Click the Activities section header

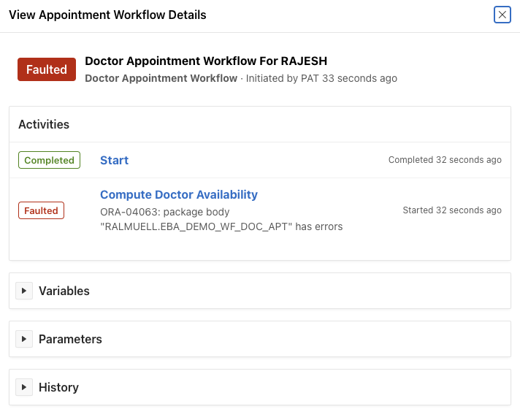coord(44,124)
